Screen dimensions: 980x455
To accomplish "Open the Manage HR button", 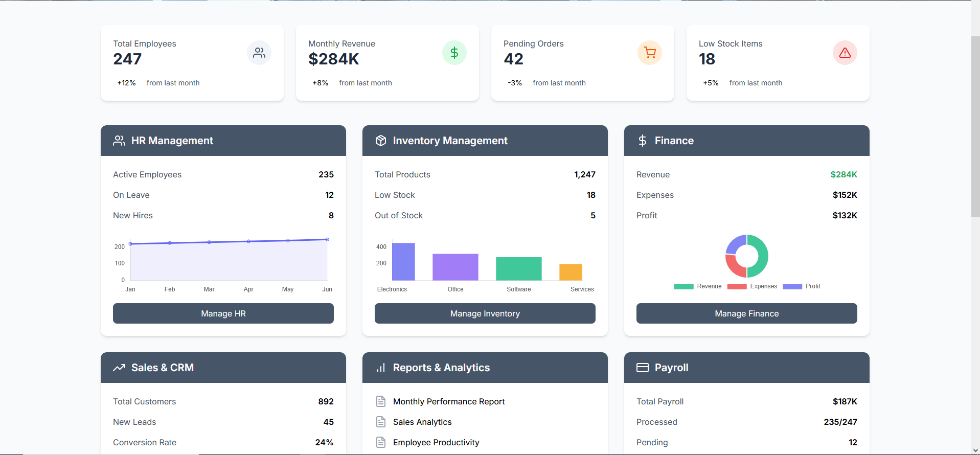I will click(x=223, y=313).
